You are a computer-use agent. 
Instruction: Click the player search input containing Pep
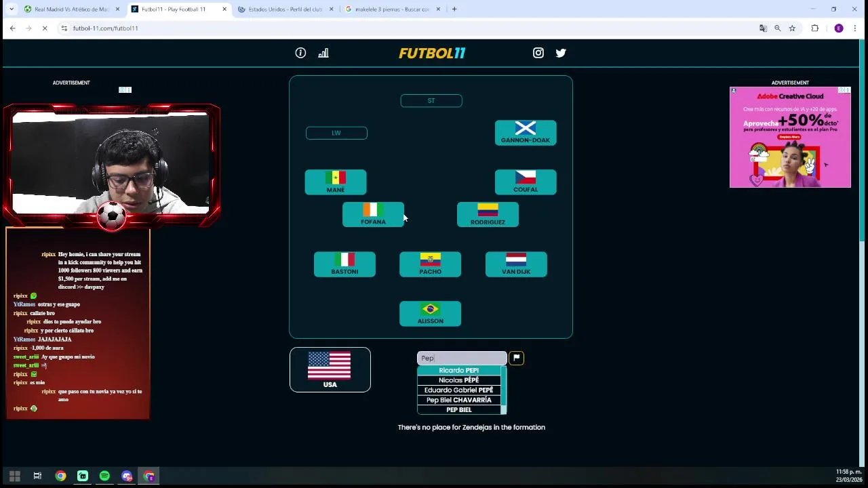pyautogui.click(x=462, y=358)
